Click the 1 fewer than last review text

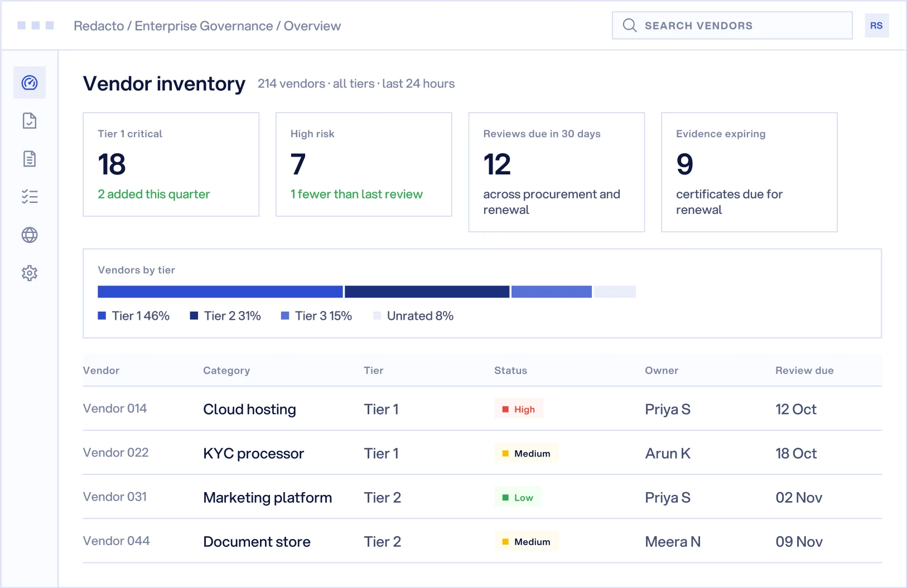point(356,194)
